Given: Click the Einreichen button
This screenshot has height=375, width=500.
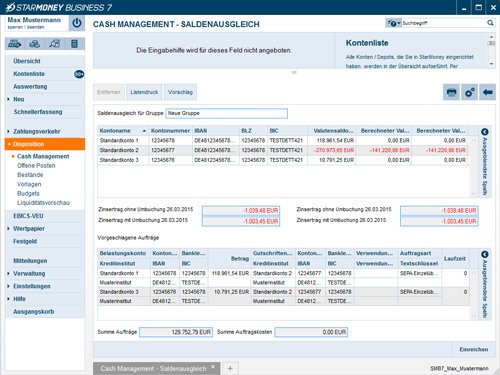Looking at the screenshot, I should coord(474,349).
